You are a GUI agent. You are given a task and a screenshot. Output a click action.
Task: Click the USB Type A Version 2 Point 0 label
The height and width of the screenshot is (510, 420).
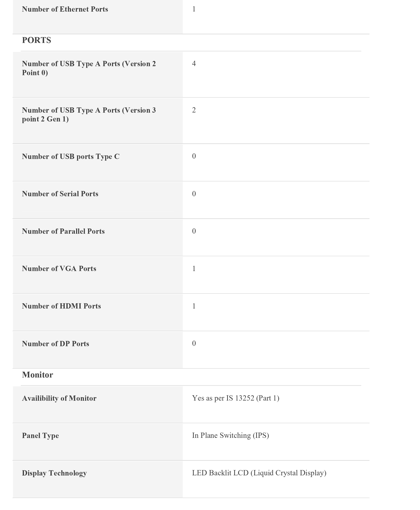tap(89, 68)
